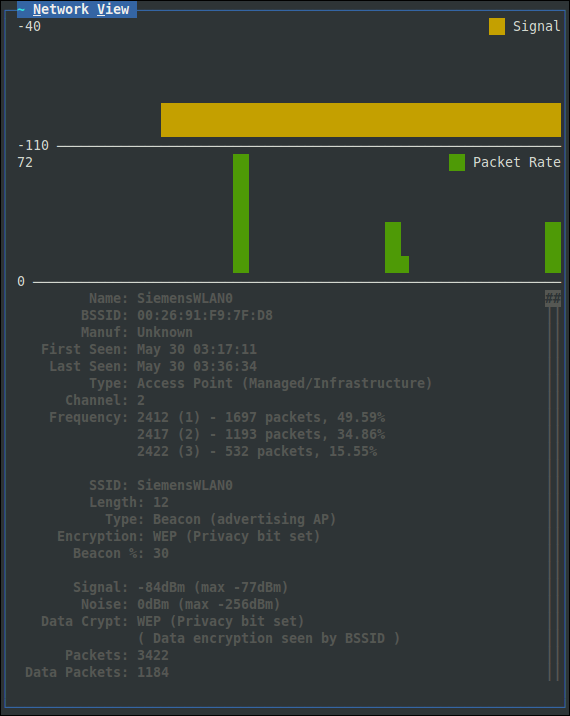Image resolution: width=570 pixels, height=716 pixels.
Task: Click the tallest green packet rate bar
Action: [241, 213]
